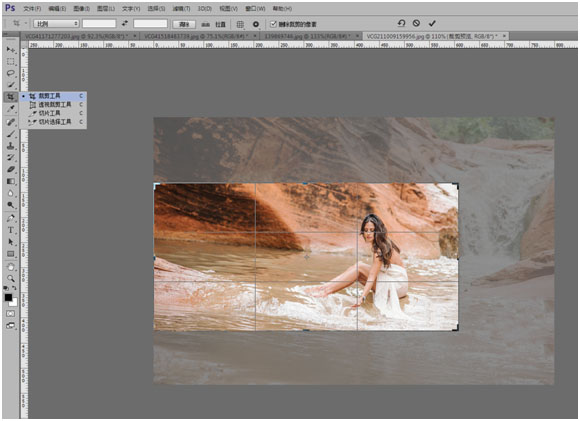Select the Clone Stamp tool

[x=11, y=145]
